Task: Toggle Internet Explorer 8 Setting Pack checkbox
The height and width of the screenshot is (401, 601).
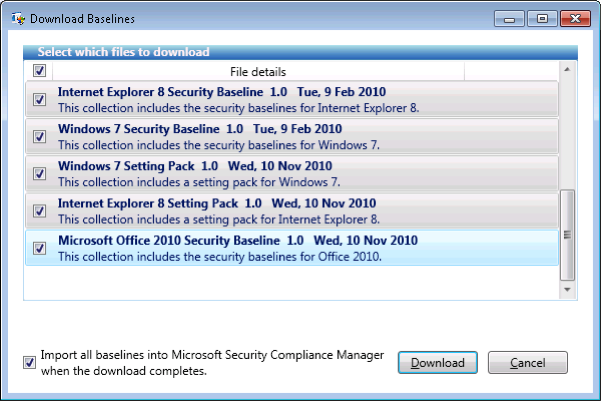Action: point(39,211)
